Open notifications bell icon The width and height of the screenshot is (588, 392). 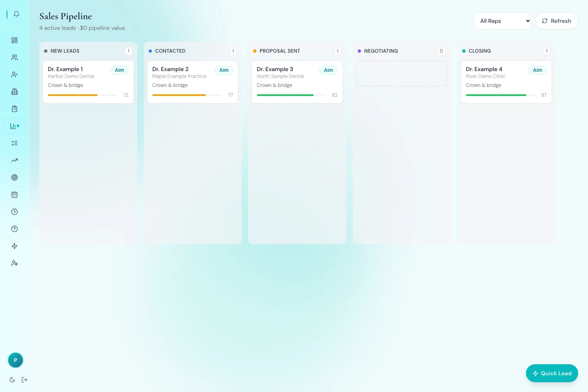[x=16, y=14]
